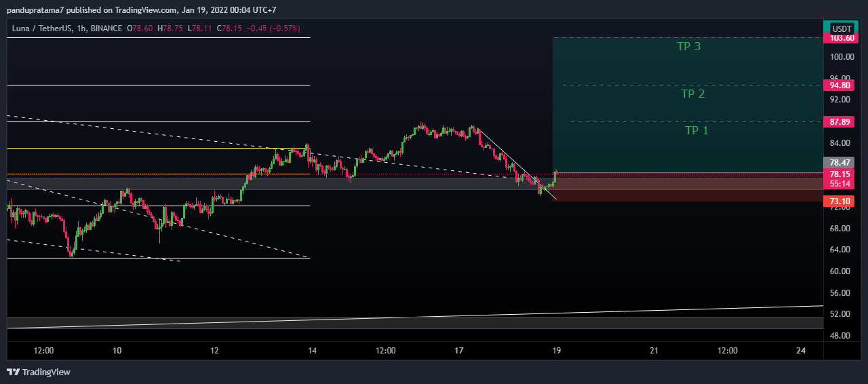The height and width of the screenshot is (384, 868).
Task: Click the 64.00 price scale label
Action: (841, 250)
